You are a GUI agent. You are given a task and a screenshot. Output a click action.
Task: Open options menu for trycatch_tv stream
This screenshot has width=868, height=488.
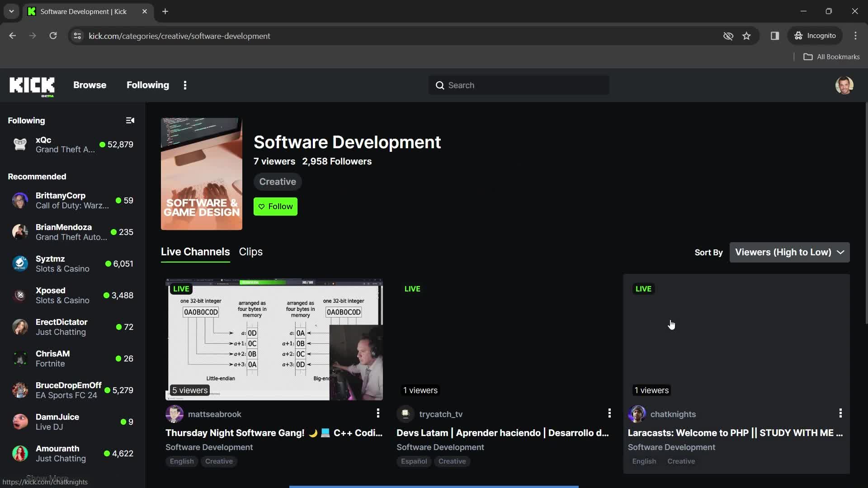[x=609, y=413]
